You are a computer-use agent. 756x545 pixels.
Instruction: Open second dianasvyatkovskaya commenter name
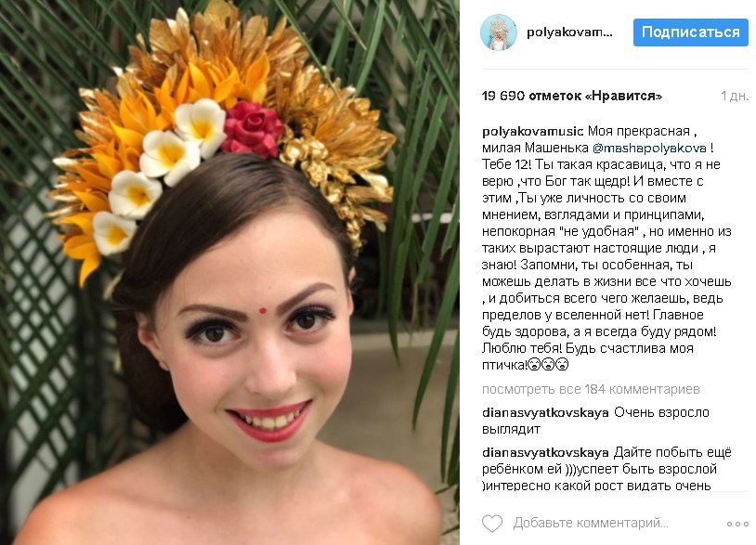click(545, 453)
